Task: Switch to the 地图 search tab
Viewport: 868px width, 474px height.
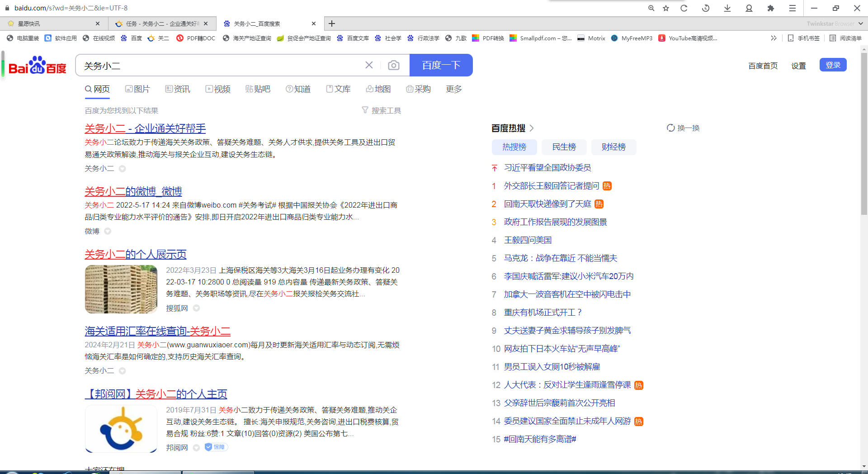Action: tap(378, 89)
